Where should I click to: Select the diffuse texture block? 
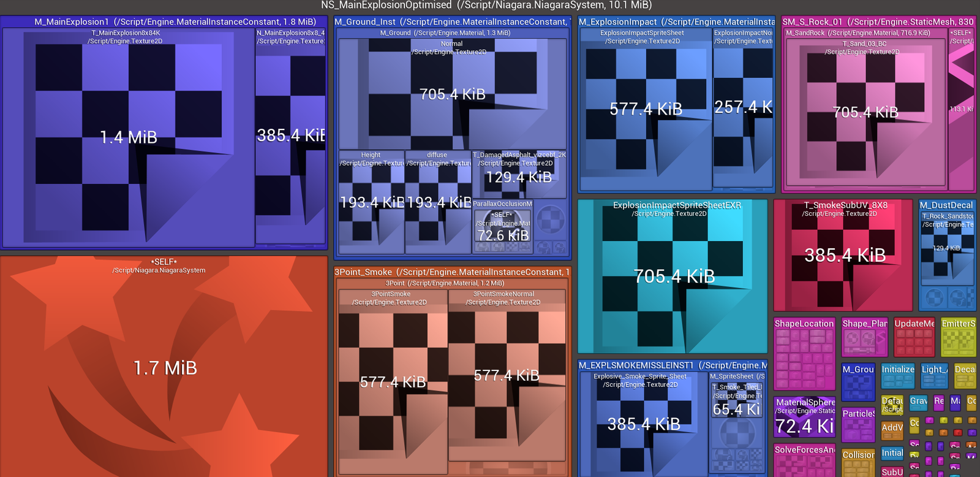[438, 202]
